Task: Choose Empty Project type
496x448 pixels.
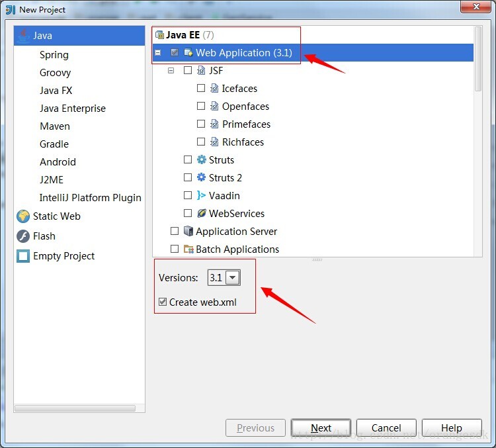Action: (63, 256)
